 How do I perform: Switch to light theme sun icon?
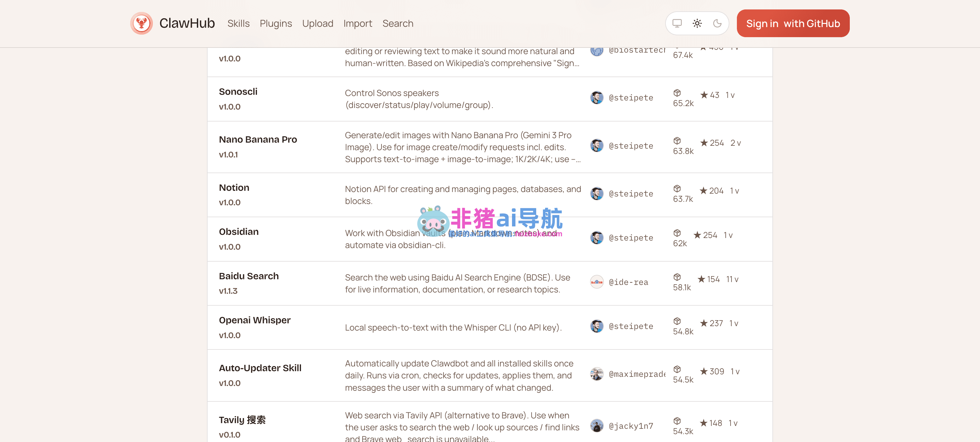coord(697,23)
